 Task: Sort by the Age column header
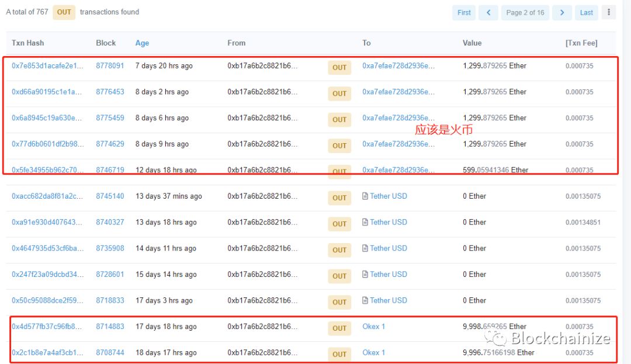tap(142, 43)
